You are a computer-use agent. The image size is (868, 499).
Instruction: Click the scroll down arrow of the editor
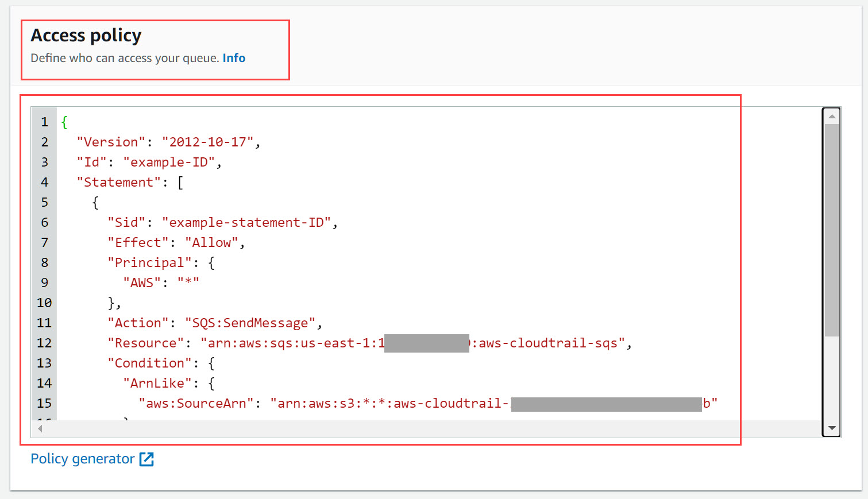click(832, 428)
